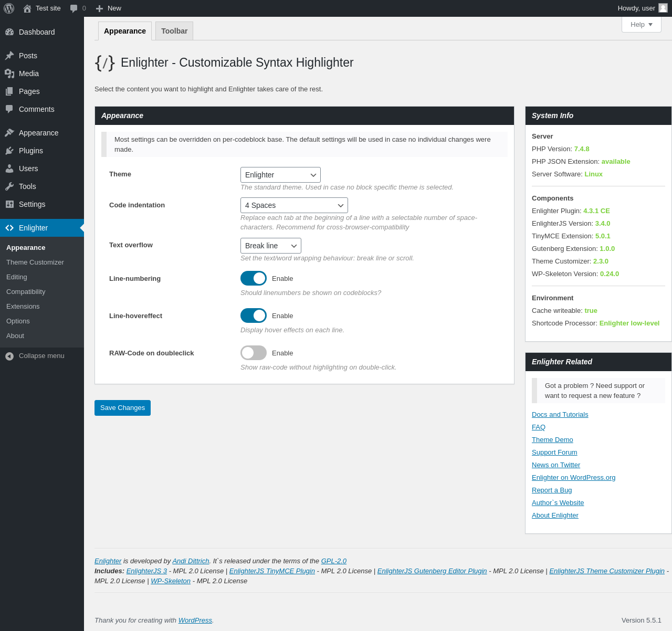
Task: Click the Users person icon
Action: click(x=9, y=169)
